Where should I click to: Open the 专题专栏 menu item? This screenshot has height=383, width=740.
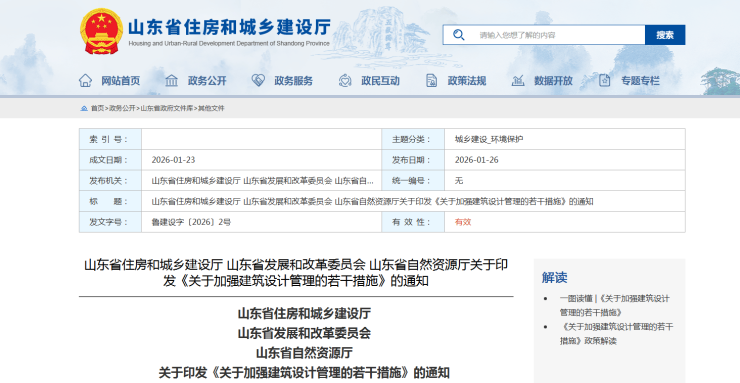[640, 81]
